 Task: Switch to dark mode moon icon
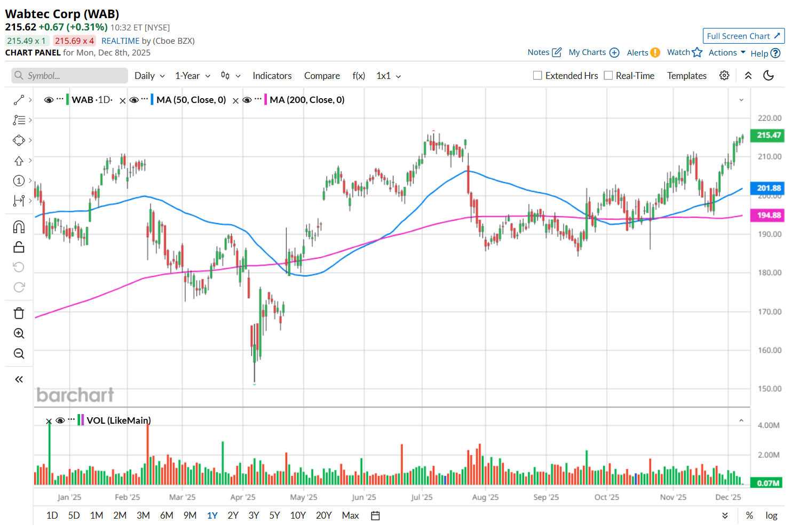coord(769,75)
